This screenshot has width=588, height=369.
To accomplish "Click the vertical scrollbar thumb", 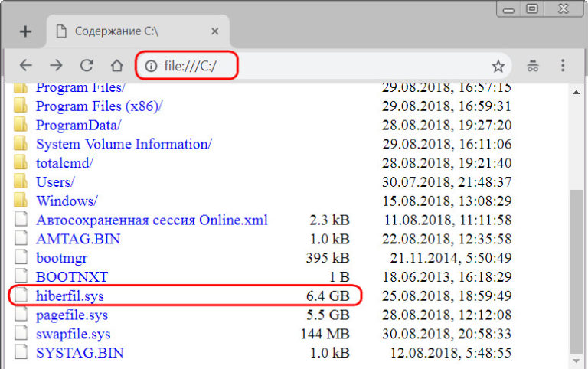I will tap(576, 271).
